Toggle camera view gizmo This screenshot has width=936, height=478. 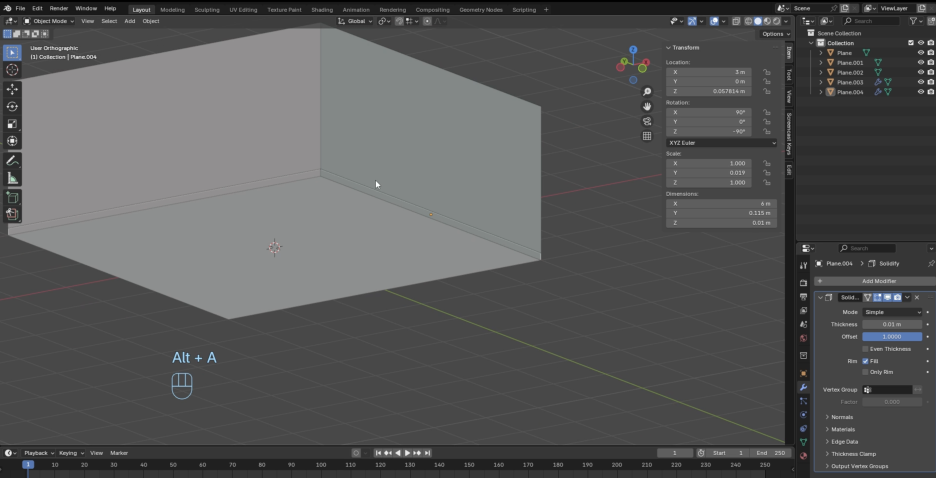(x=646, y=121)
